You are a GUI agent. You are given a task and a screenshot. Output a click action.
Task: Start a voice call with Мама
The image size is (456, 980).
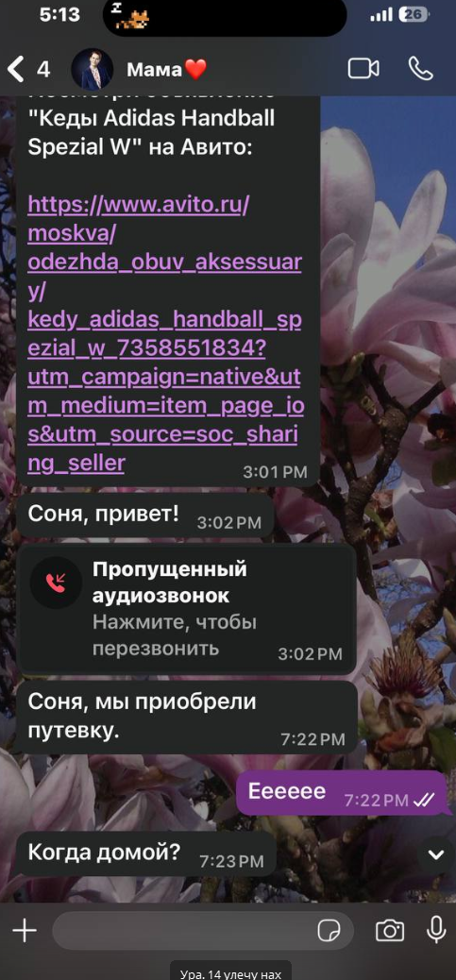tap(420, 69)
